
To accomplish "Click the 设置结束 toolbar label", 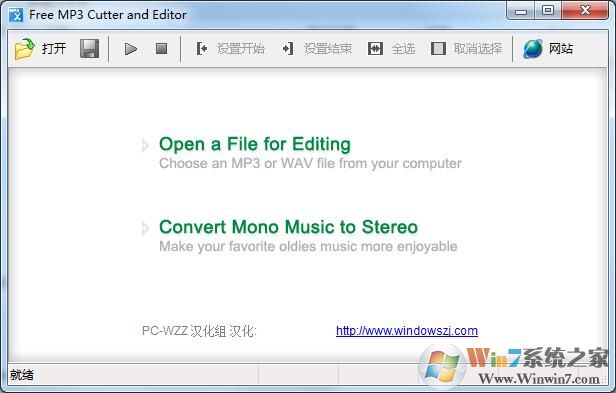I will (328, 49).
